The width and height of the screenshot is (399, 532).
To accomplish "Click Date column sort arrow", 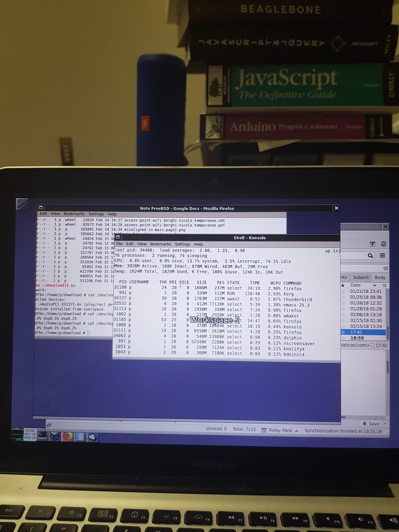I will tap(374, 285).
